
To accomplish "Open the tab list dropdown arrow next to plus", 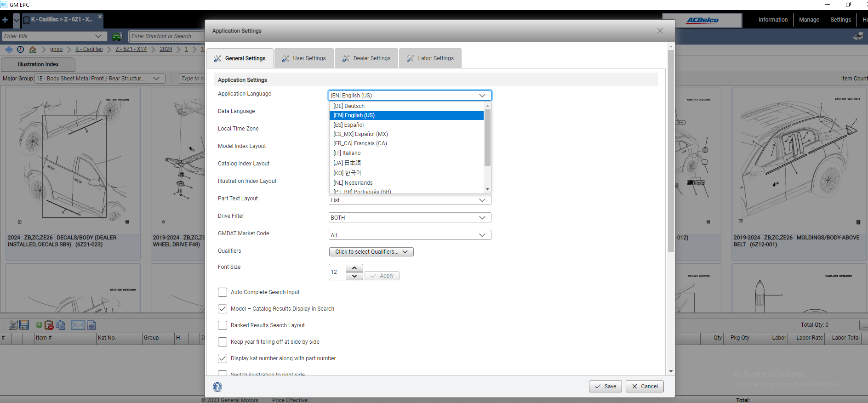I will tap(17, 20).
